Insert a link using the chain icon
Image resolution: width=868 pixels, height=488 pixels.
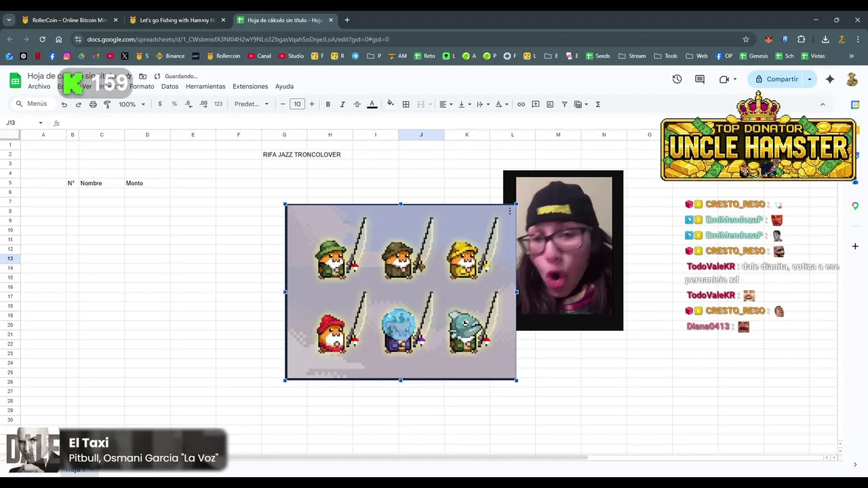click(521, 104)
